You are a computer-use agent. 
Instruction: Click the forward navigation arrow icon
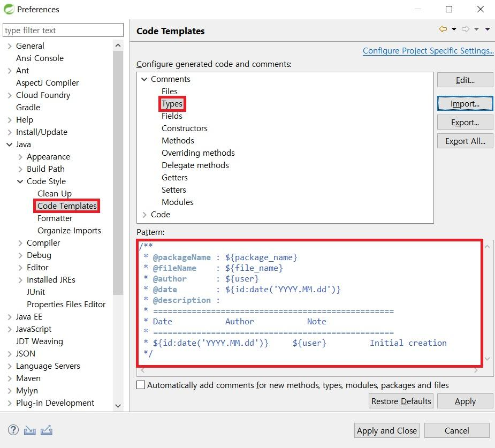point(466,29)
